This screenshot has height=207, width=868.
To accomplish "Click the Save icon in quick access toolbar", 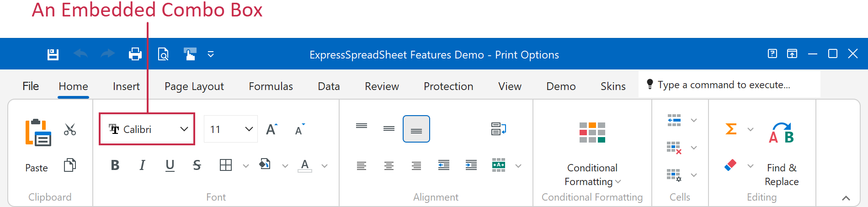I will coord(53,55).
